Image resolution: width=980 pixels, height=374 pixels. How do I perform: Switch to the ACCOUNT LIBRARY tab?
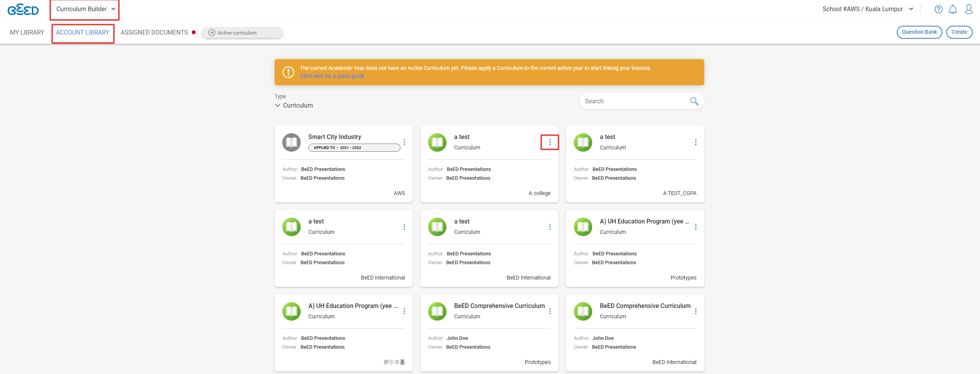point(82,33)
